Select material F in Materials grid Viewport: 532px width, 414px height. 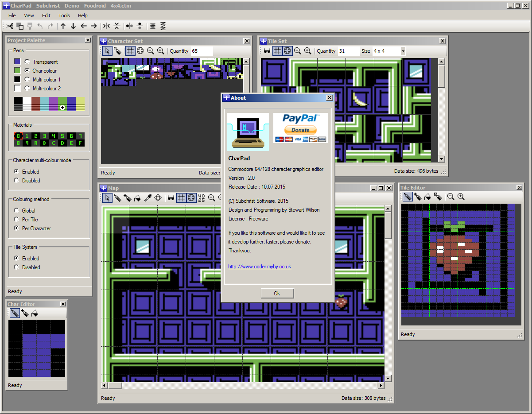click(80, 143)
